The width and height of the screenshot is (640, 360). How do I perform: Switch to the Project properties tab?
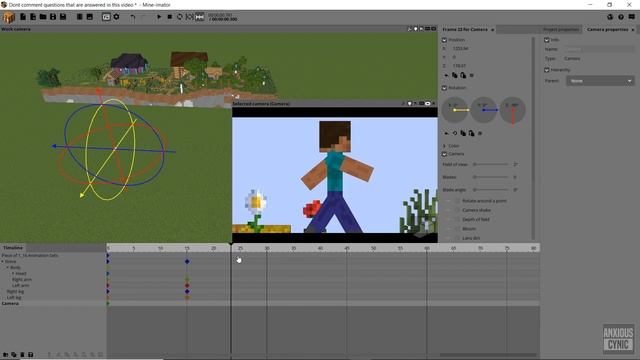pyautogui.click(x=560, y=29)
